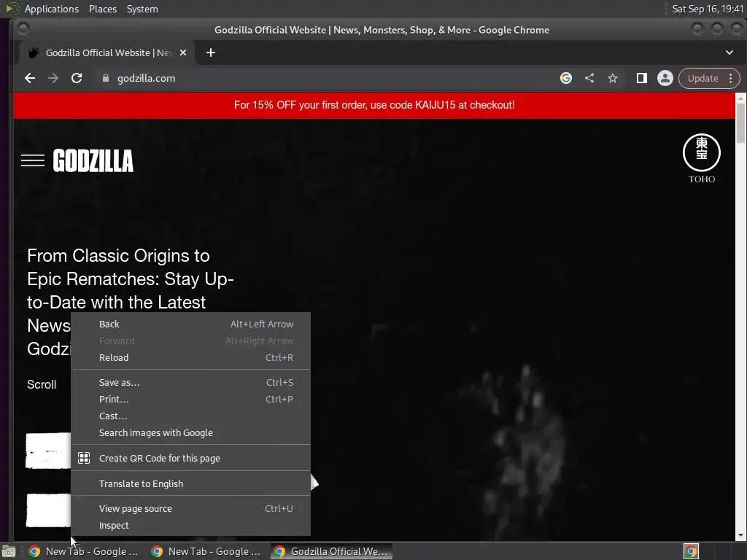This screenshot has width=747, height=560.
Task: Open the Places menu
Action: (103, 9)
